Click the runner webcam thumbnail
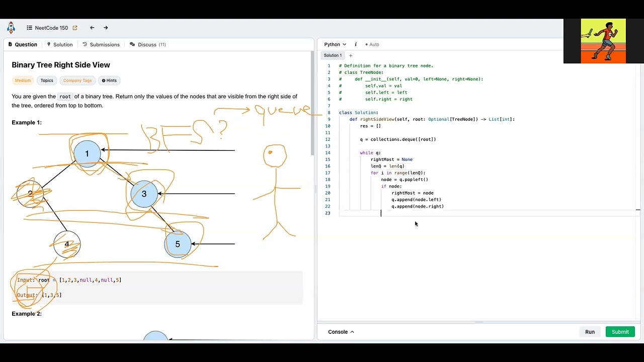Image resolution: width=644 pixels, height=362 pixels. point(603,41)
